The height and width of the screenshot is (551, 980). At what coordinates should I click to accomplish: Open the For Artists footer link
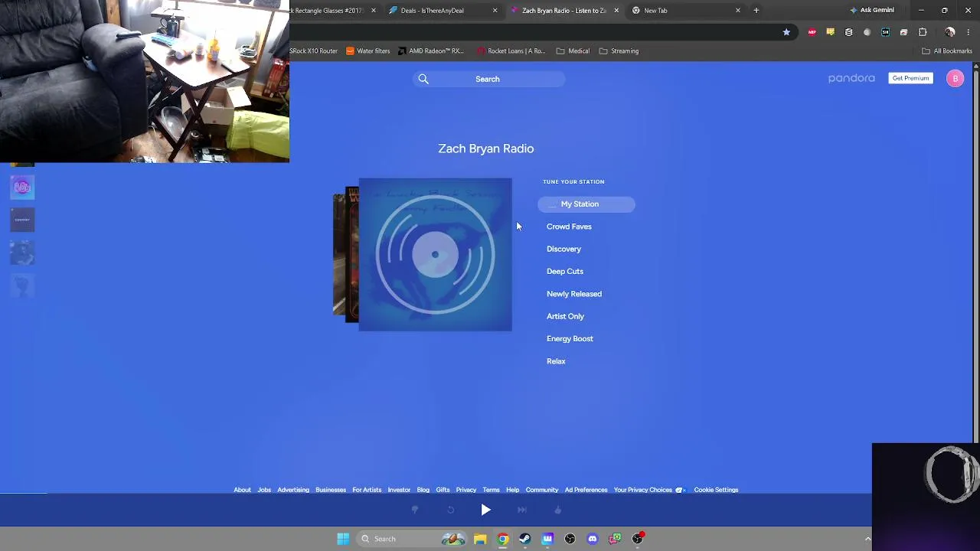click(x=367, y=490)
